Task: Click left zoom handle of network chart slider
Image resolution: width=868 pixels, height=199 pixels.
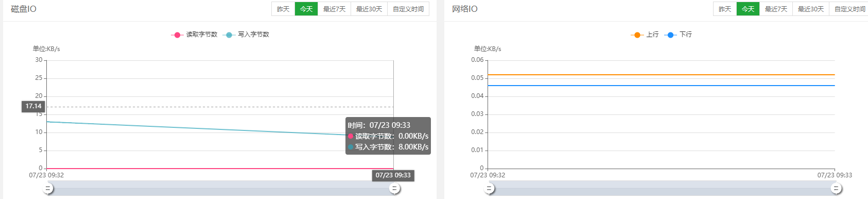Action: pyautogui.click(x=489, y=189)
